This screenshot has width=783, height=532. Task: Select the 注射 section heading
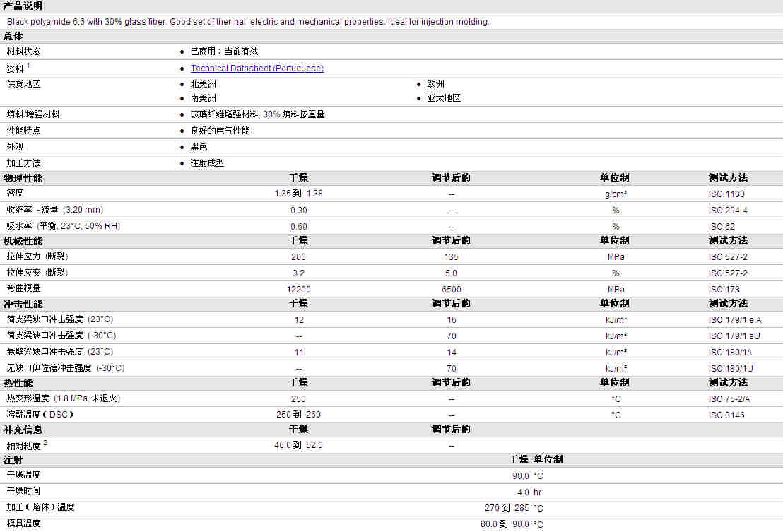pos(13,460)
